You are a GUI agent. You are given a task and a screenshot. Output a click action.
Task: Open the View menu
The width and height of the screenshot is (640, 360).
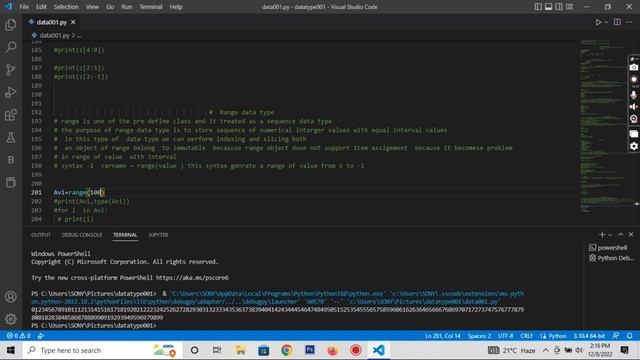(92, 7)
